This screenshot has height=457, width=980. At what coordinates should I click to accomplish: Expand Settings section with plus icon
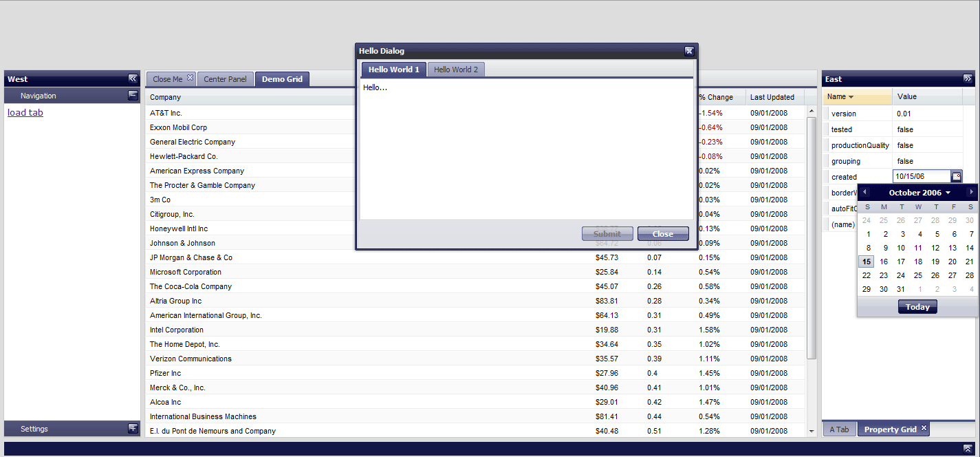pos(133,429)
